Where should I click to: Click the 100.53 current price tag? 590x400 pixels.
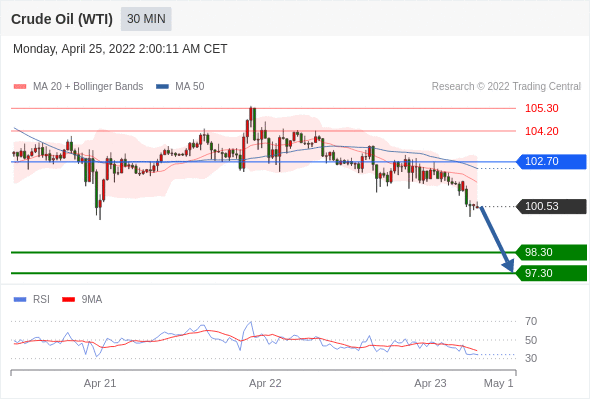pos(551,207)
